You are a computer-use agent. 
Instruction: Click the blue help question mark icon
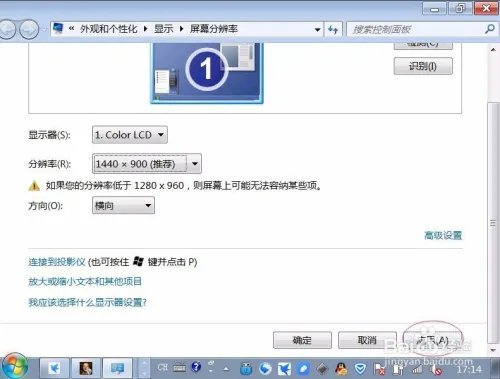pyautogui.click(x=196, y=367)
